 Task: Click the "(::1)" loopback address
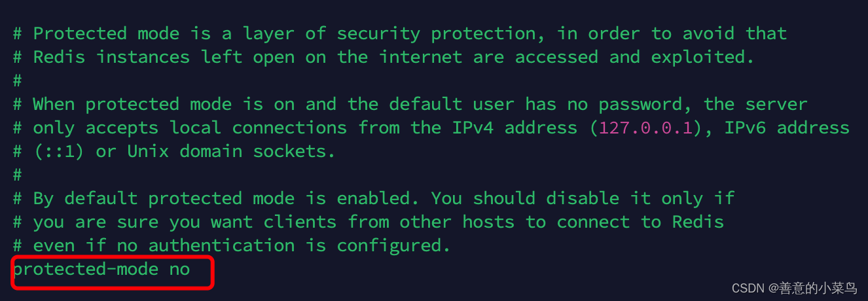click(x=59, y=151)
